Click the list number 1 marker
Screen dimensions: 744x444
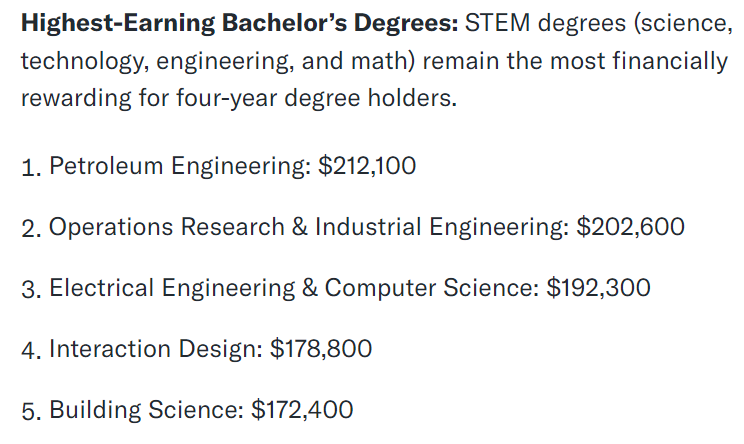pos(31,167)
